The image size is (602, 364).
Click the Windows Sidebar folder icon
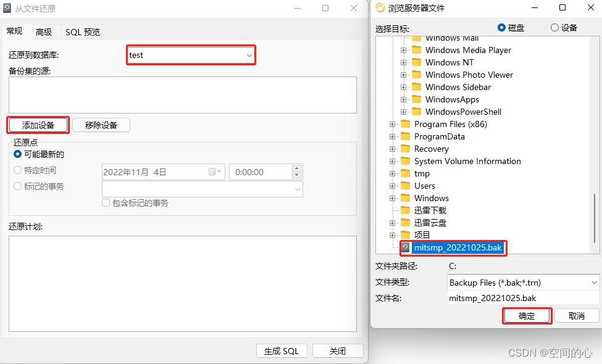(x=417, y=87)
